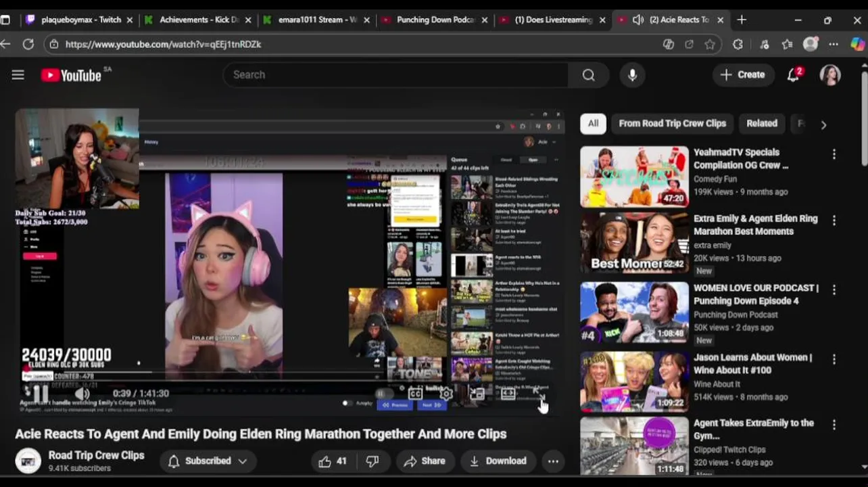
Task: Close the plaqueboymax Twitch tab
Action: (x=130, y=20)
